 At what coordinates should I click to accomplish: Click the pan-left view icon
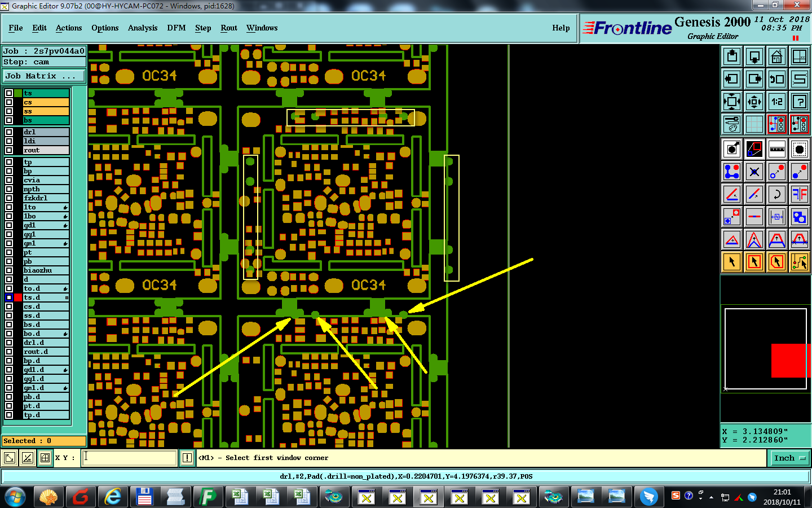pos(732,79)
